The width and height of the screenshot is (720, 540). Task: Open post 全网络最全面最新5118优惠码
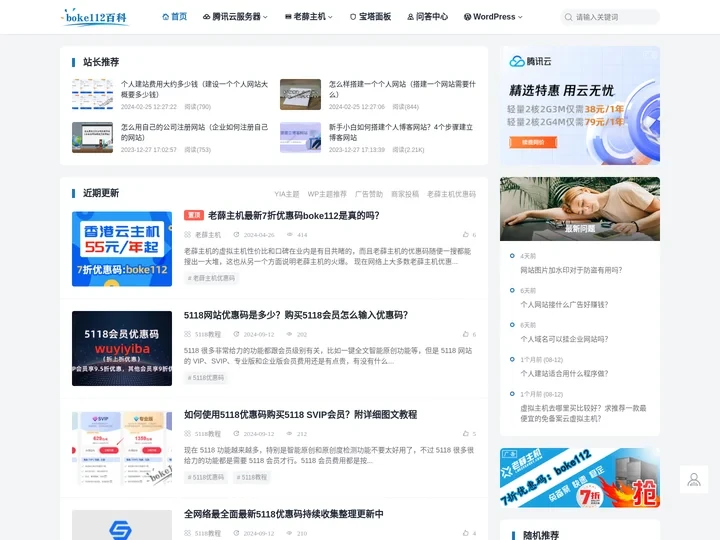coord(284,514)
